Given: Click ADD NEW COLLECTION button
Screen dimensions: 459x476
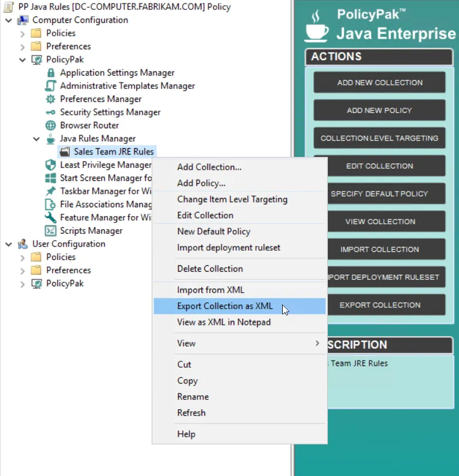Looking at the screenshot, I should click(x=379, y=83).
